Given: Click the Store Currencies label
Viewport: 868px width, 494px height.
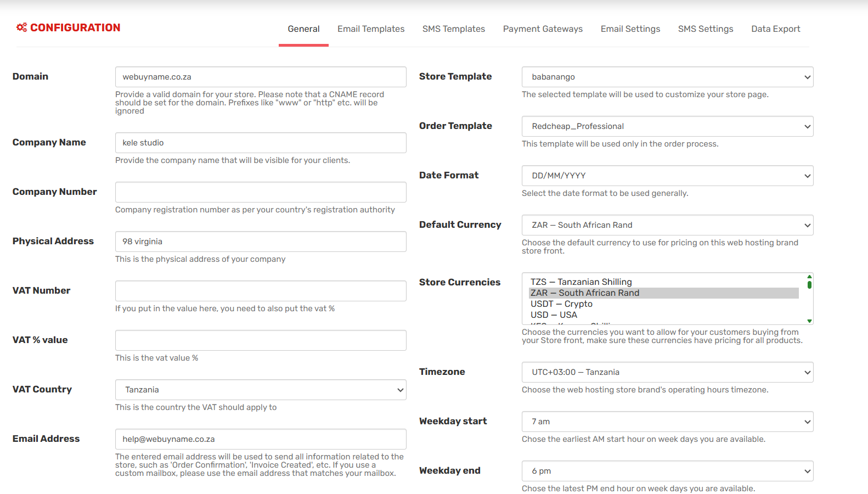Looking at the screenshot, I should (460, 282).
